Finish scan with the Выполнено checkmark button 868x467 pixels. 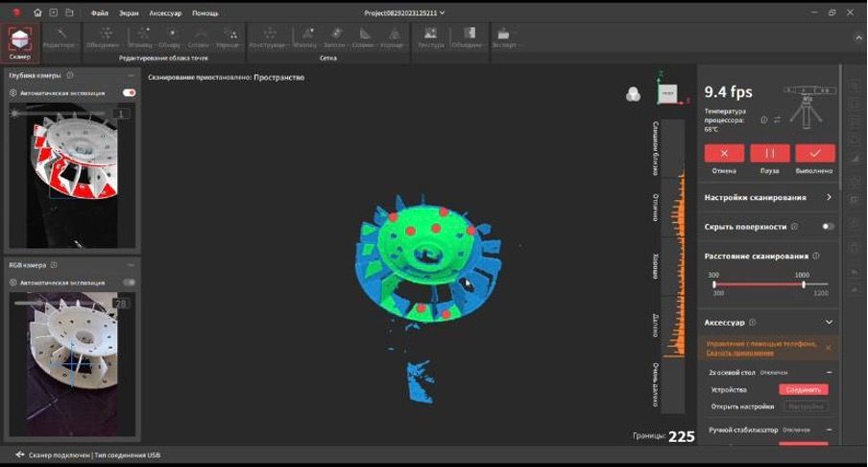tap(815, 154)
